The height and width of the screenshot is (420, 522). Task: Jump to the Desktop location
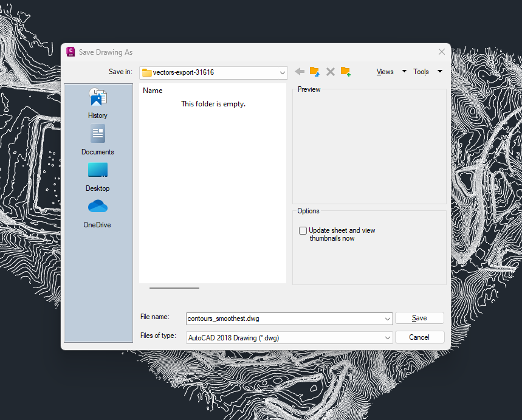(98, 176)
